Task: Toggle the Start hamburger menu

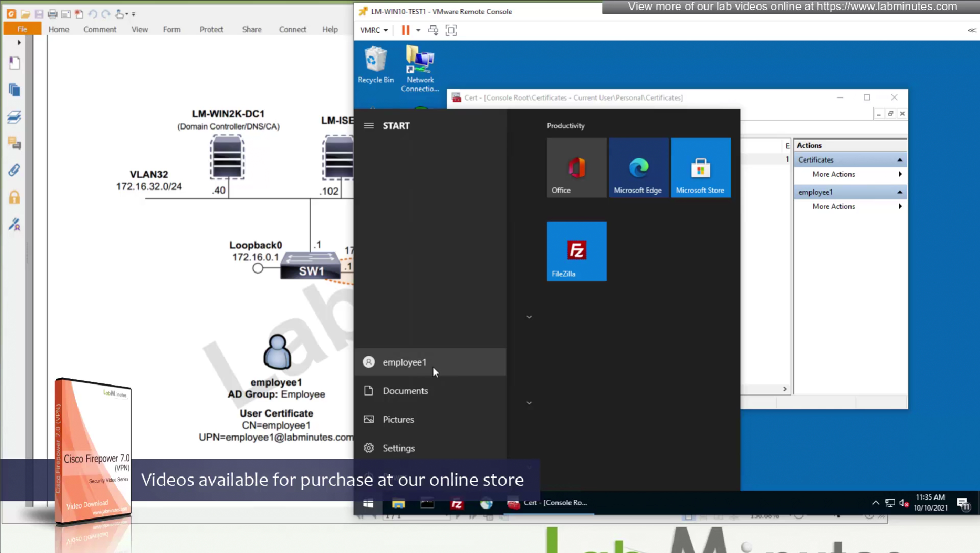Action: click(x=369, y=125)
